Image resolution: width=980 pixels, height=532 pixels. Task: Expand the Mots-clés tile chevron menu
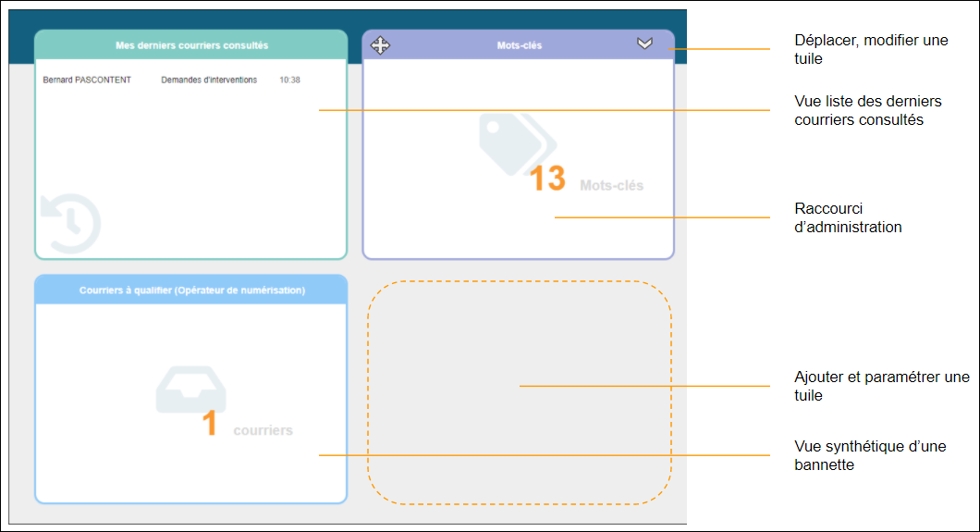(x=644, y=43)
